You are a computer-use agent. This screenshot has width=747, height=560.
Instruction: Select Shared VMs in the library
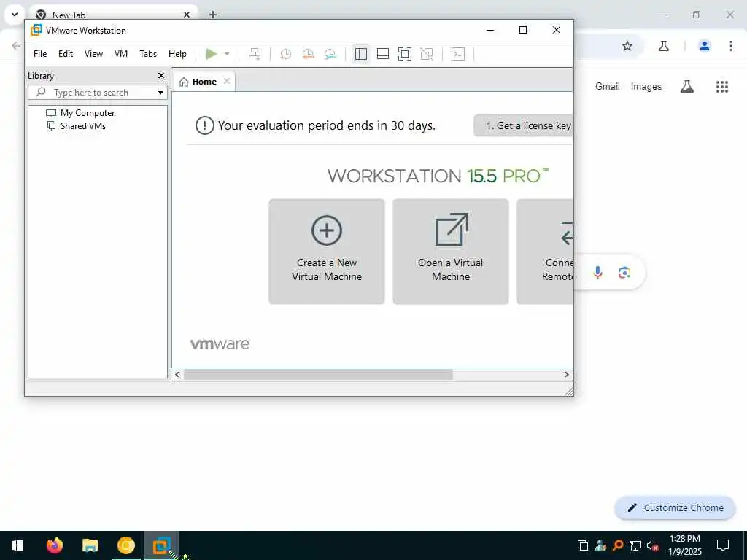76,126
